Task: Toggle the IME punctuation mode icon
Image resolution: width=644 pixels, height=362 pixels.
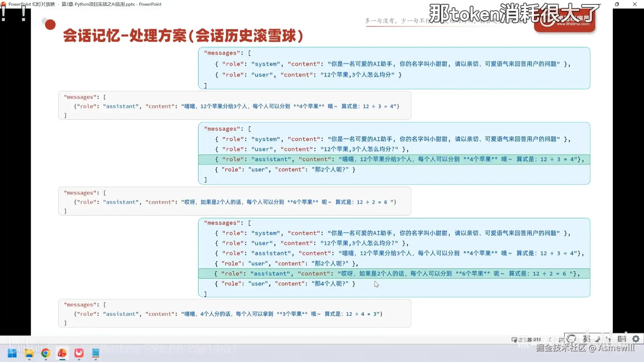Action: 608,339
